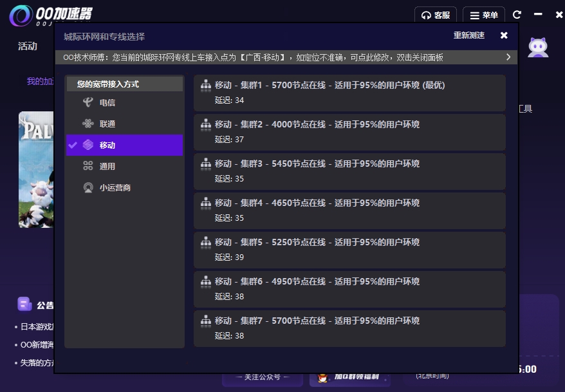Select 小运营商 broadband access type
The image size is (565, 392).
[125, 188]
